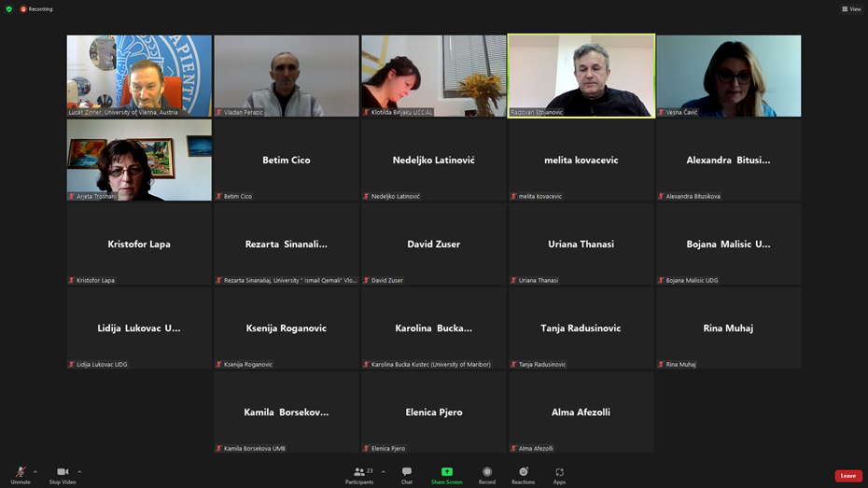The image size is (868, 488).
Task: Open the View layout menu
Action: [851, 9]
